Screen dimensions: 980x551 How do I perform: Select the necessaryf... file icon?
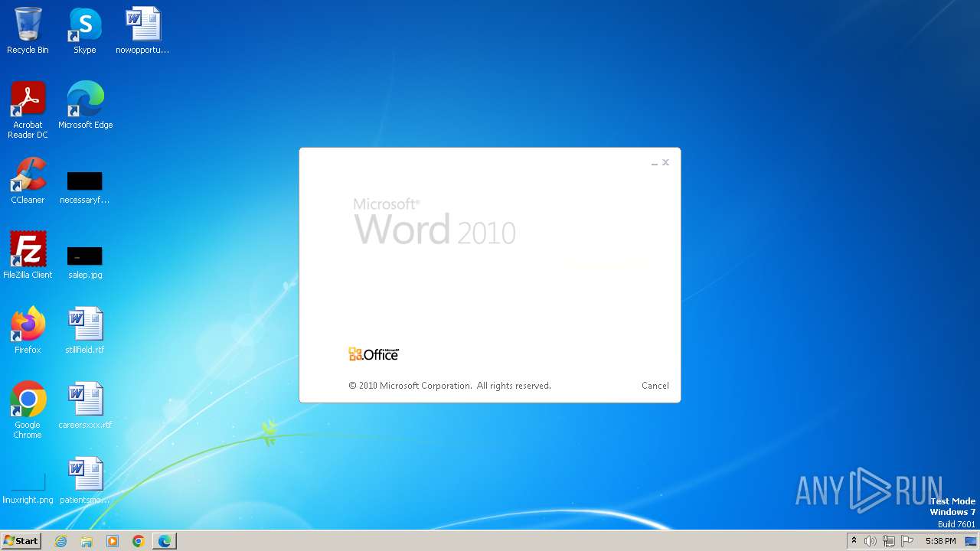pyautogui.click(x=85, y=188)
